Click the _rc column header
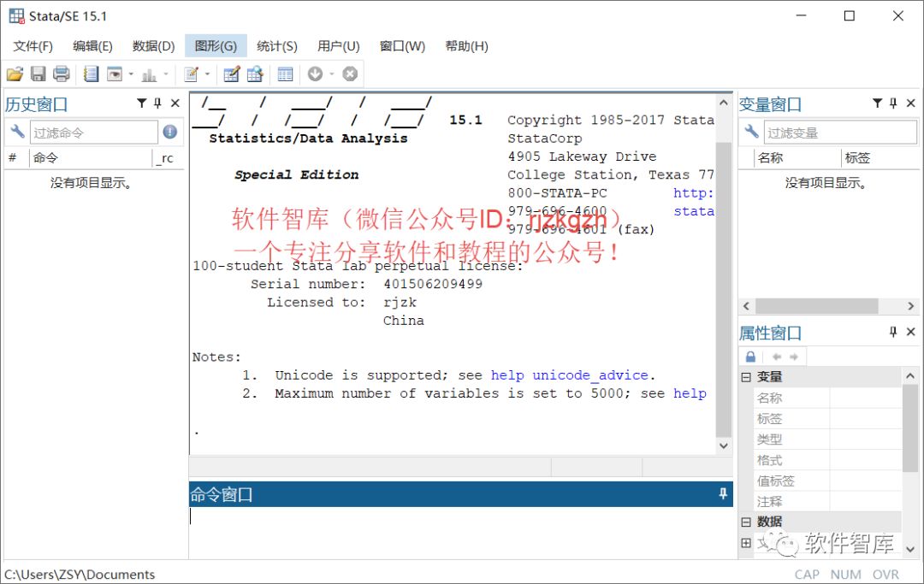 pyautogui.click(x=168, y=158)
